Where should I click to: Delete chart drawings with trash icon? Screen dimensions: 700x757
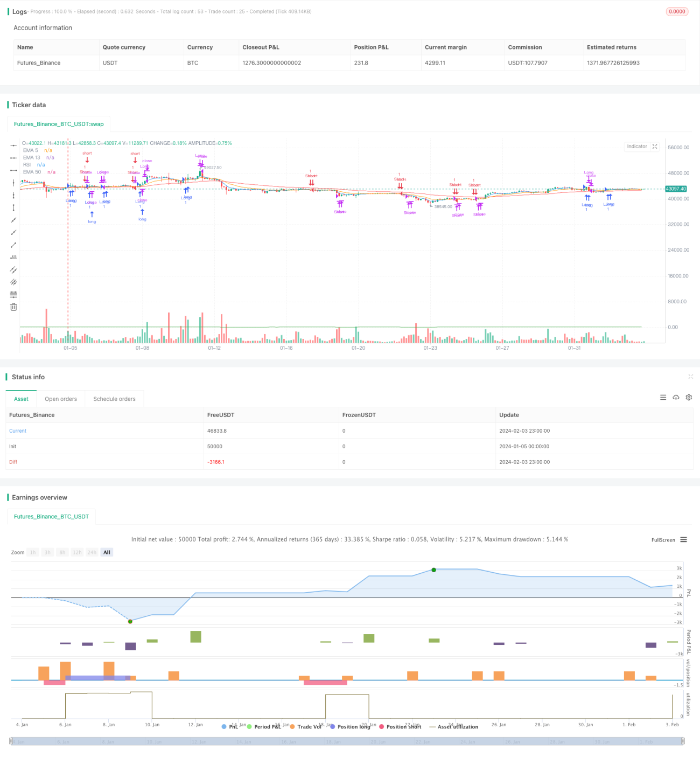pos(13,307)
